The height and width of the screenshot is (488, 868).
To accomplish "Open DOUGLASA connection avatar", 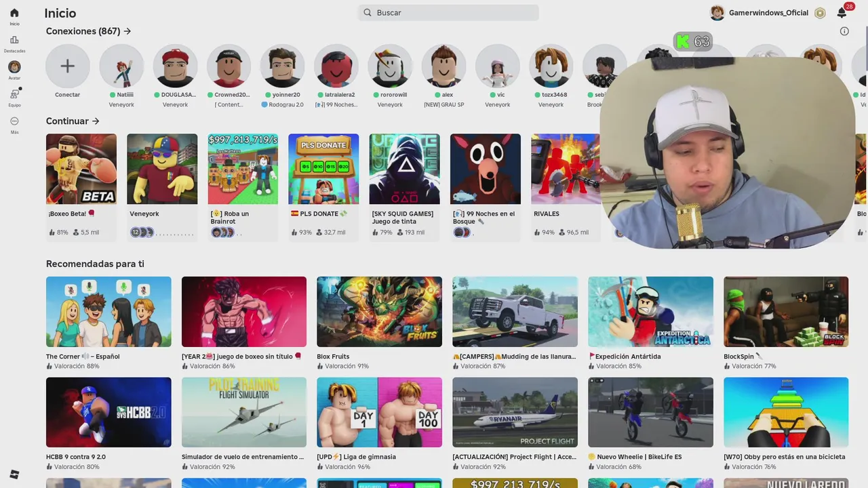I will point(175,66).
